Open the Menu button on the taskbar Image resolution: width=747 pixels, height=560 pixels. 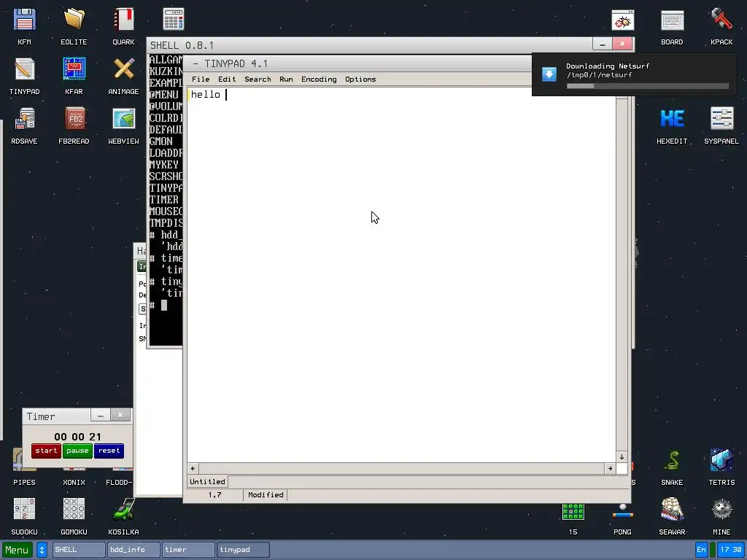coord(18,550)
